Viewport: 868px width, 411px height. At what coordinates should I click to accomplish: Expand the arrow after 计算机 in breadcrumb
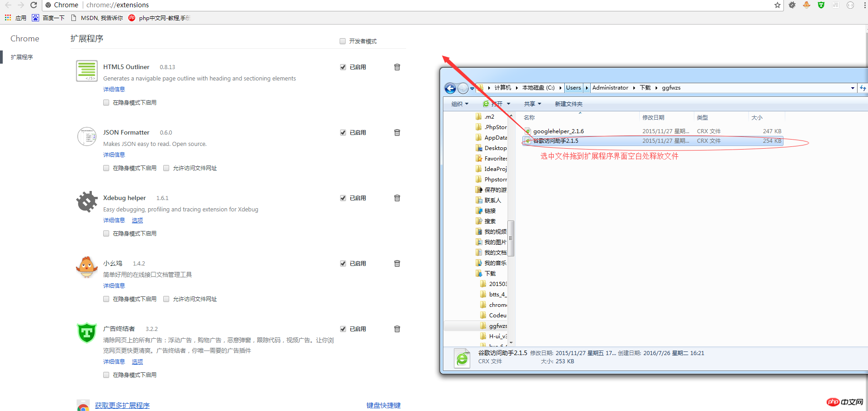point(517,88)
